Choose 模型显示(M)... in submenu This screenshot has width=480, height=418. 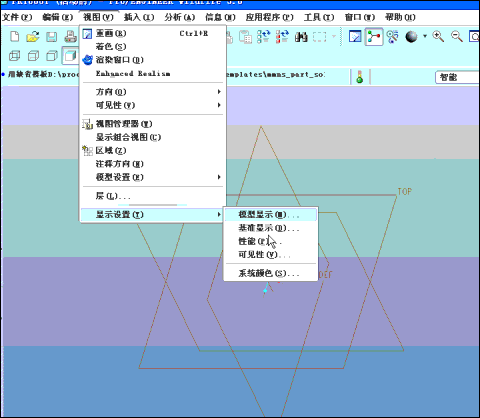coord(271,214)
